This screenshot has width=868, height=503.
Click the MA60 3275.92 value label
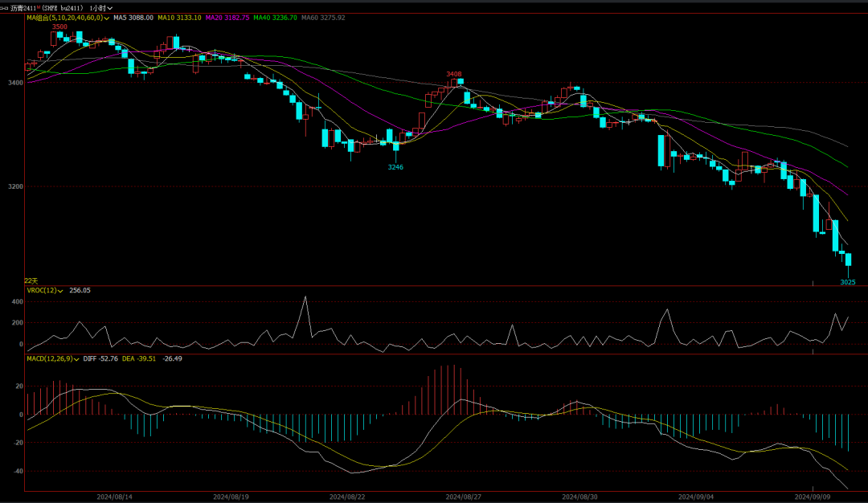pos(323,18)
